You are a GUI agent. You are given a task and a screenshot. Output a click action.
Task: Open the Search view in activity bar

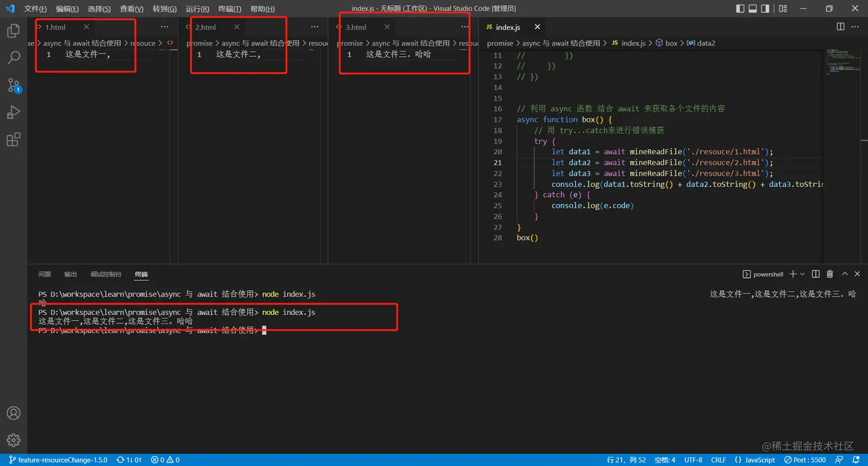point(13,57)
